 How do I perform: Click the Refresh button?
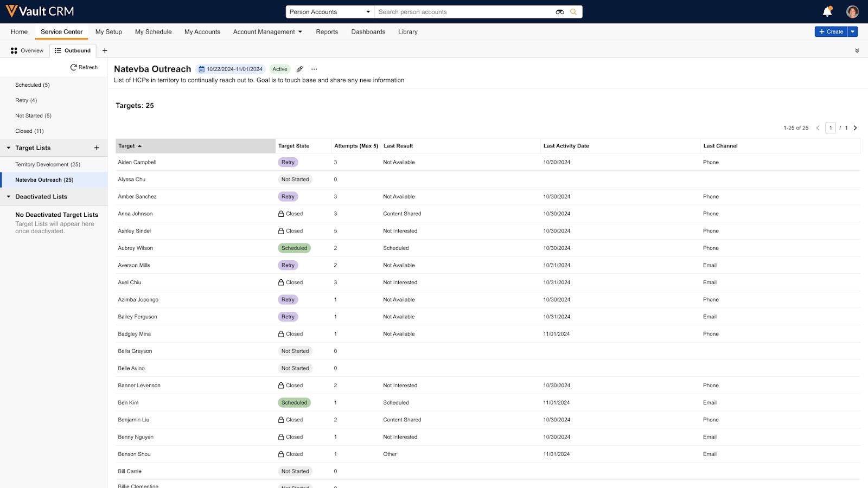pyautogui.click(x=84, y=67)
